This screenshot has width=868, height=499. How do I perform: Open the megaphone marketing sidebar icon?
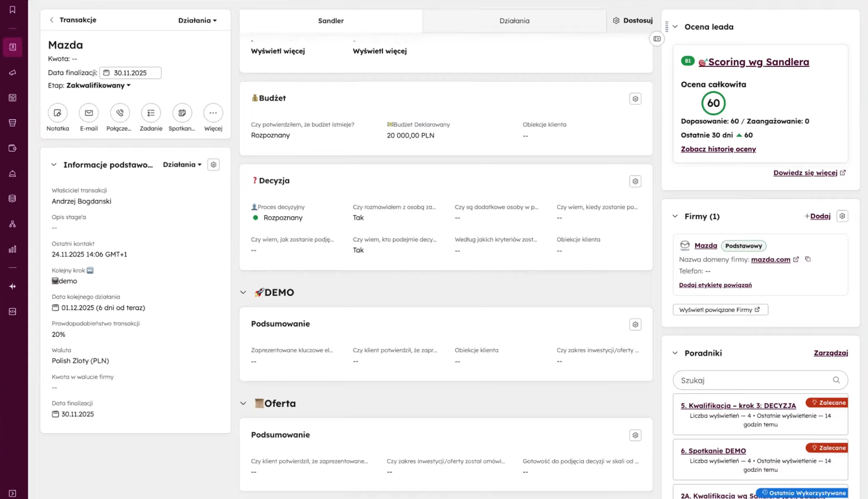coord(12,73)
